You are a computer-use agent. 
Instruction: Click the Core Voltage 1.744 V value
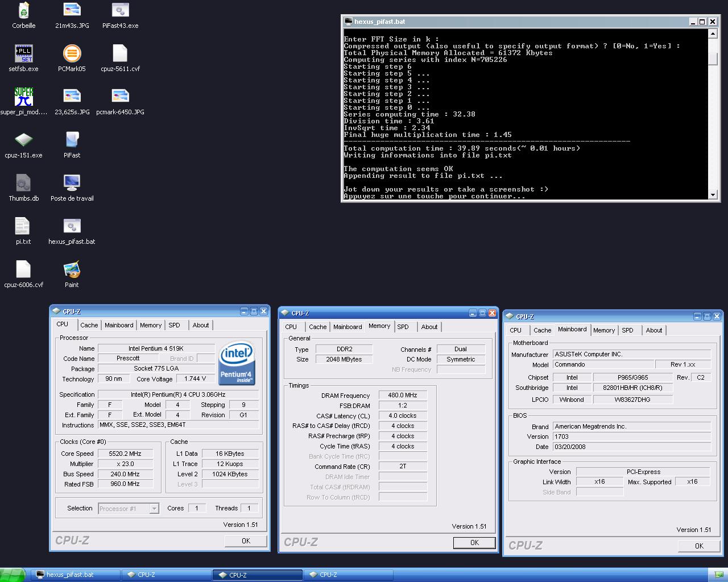195,379
